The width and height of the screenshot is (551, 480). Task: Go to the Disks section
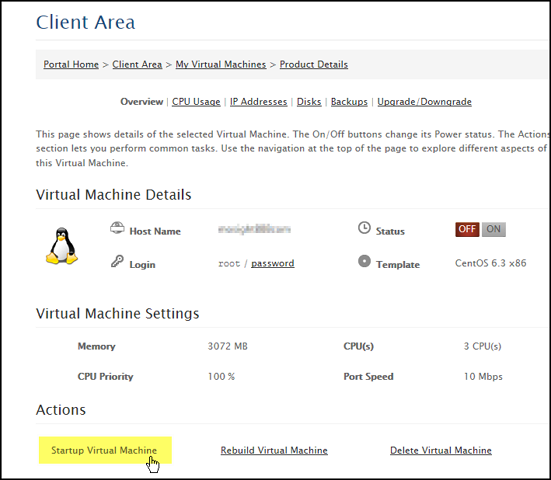[309, 102]
